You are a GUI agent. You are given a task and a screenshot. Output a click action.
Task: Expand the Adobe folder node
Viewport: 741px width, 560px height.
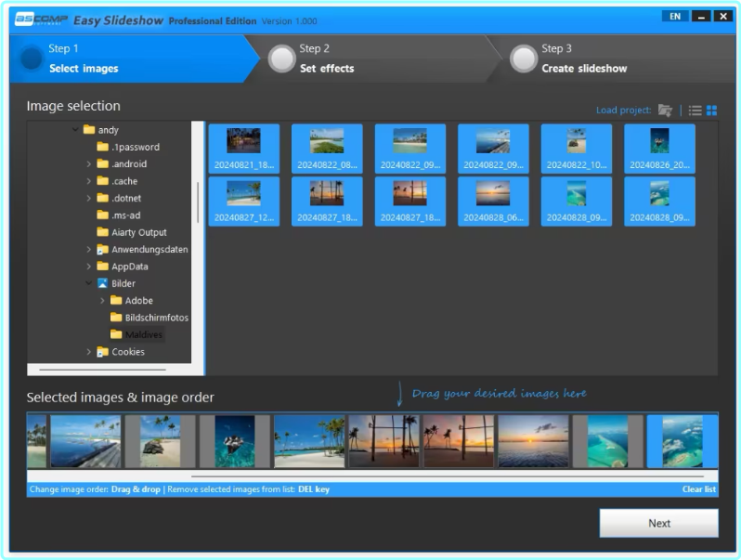point(102,301)
